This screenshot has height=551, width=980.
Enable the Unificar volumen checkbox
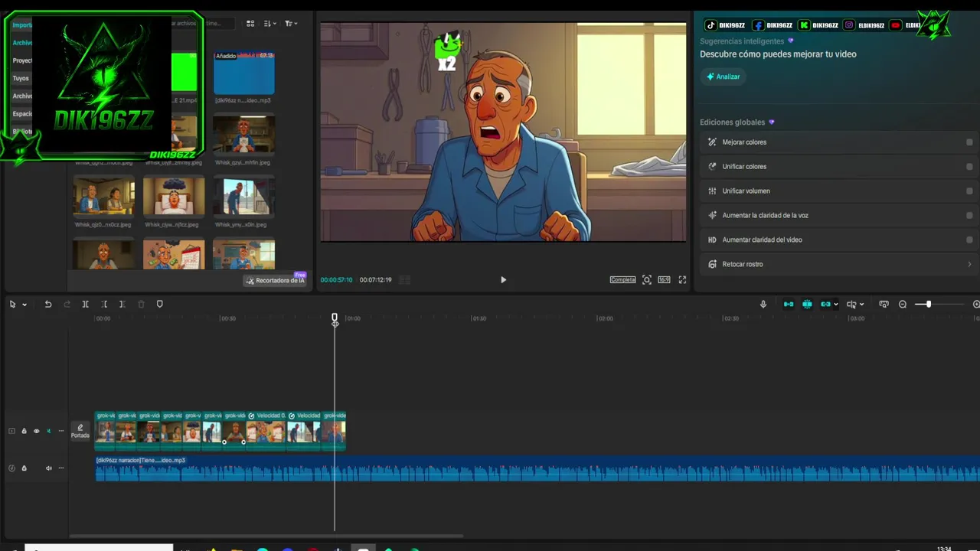tap(969, 191)
